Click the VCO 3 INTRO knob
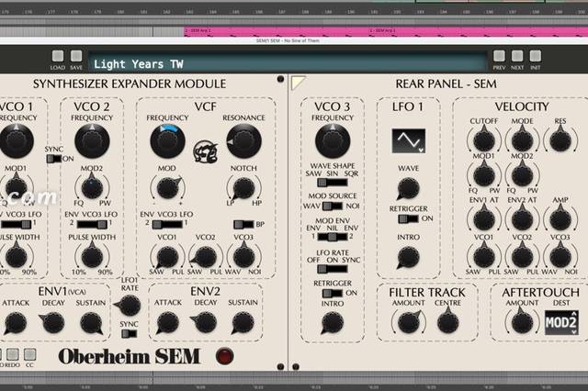 [333, 323]
